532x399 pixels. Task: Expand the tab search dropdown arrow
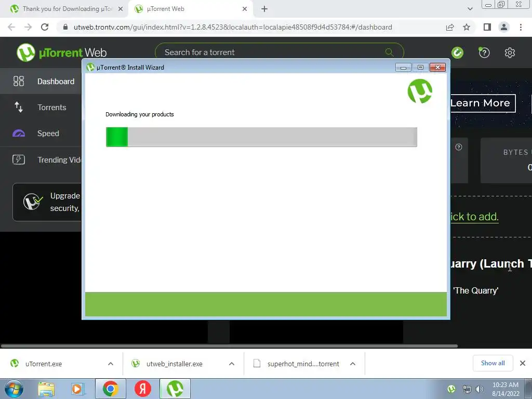(x=470, y=9)
